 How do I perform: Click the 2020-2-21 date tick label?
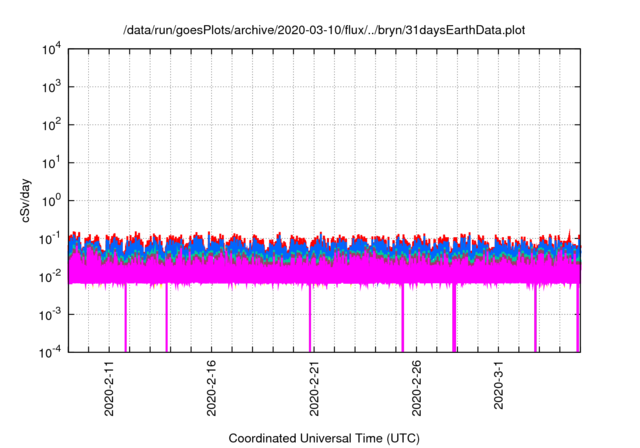(x=313, y=388)
